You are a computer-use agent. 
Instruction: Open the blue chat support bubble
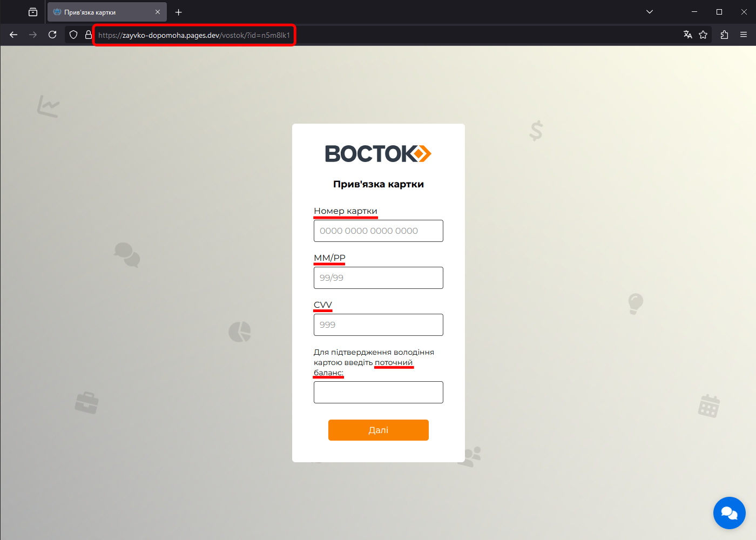pyautogui.click(x=730, y=513)
